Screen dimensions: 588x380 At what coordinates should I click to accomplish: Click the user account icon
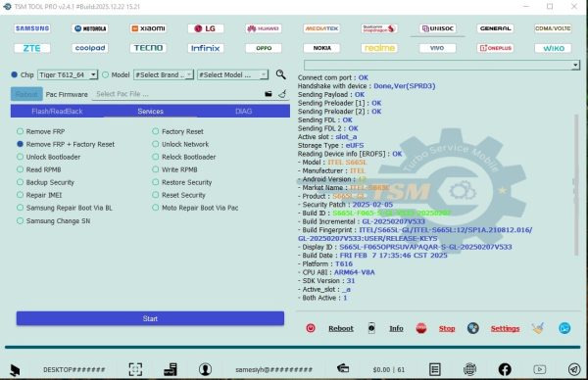point(205,369)
